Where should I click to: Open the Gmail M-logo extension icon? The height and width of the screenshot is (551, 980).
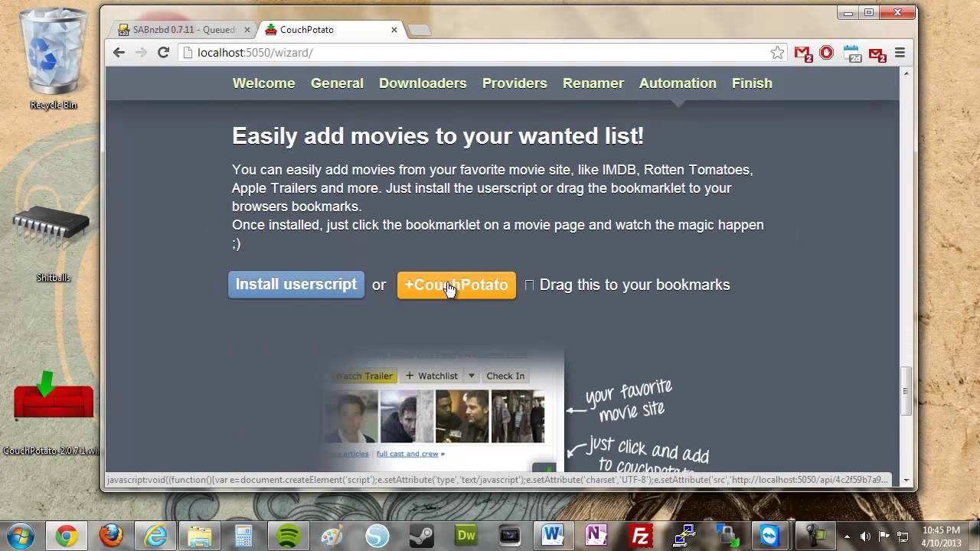point(802,54)
